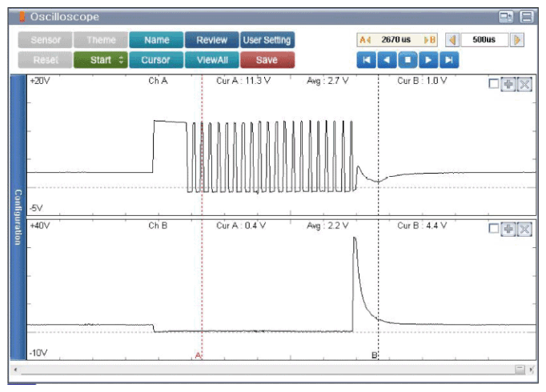The image size is (546, 392).
Task: Click the Ch A channel label
Action: click(158, 81)
